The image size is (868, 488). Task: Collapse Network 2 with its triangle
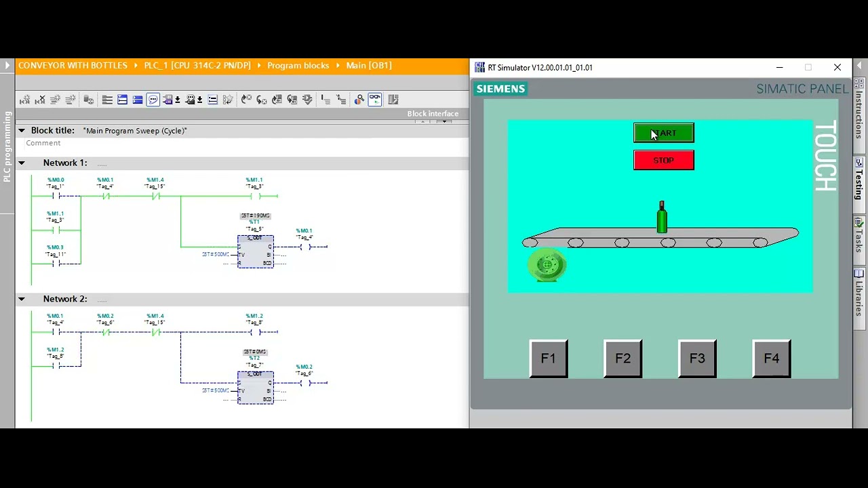[21, 299]
